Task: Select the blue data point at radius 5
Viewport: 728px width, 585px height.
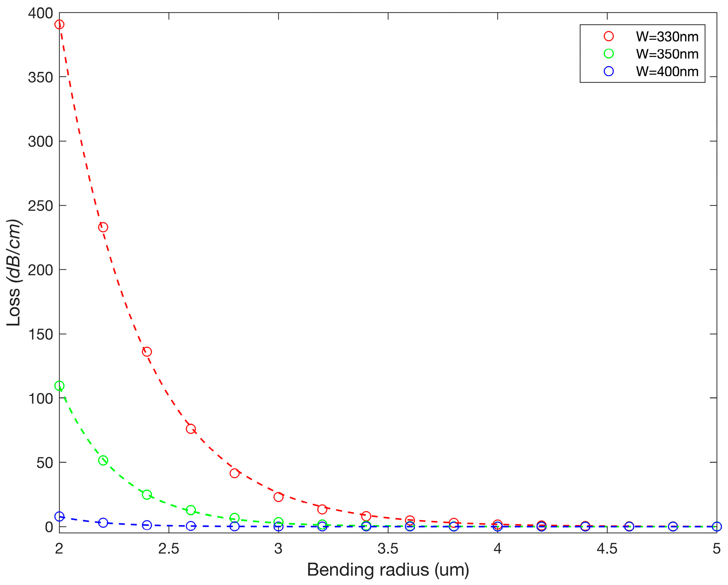Action: [x=716, y=527]
